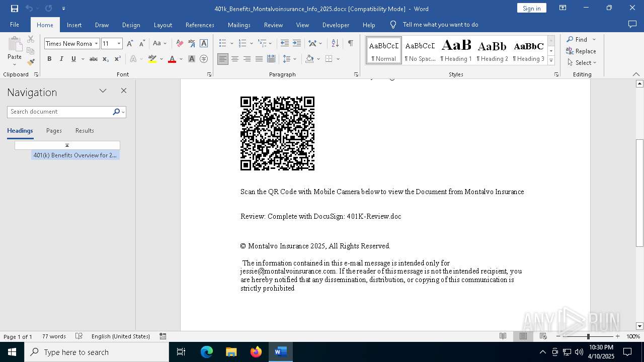Justify the paragraph text

tap(259, 59)
